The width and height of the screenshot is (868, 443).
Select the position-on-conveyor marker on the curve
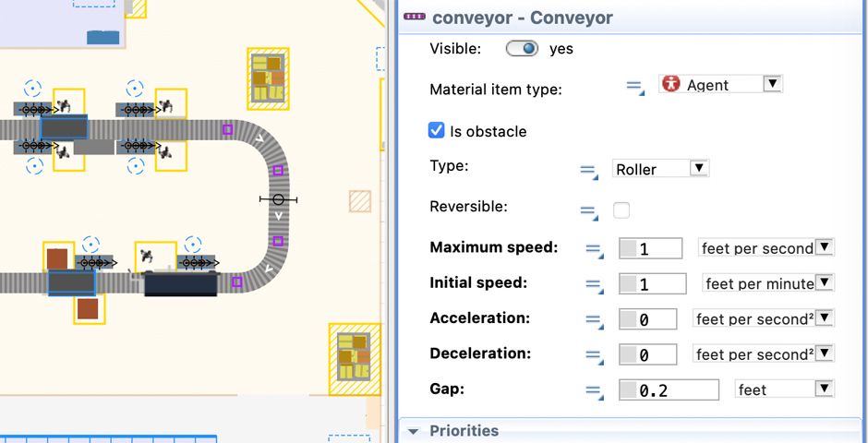pos(279,199)
